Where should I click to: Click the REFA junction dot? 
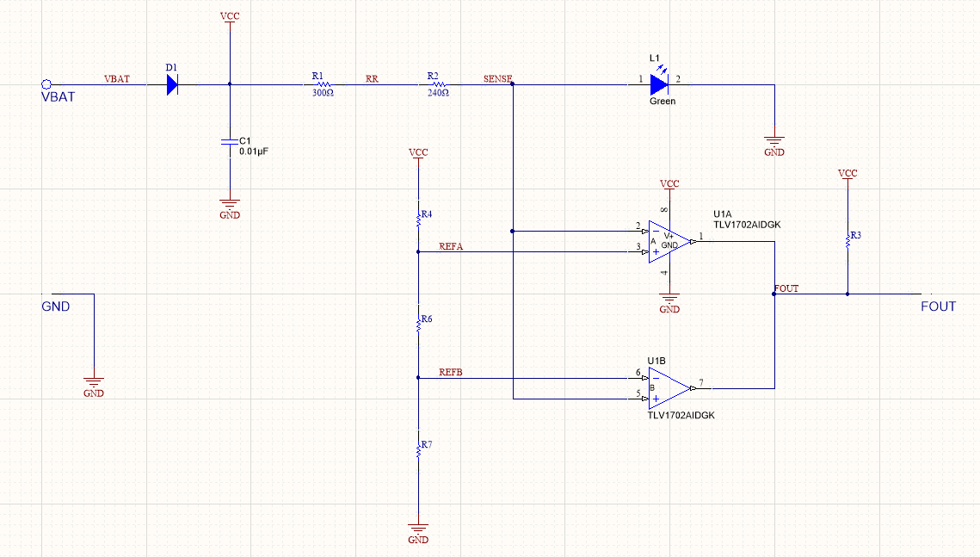(418, 252)
